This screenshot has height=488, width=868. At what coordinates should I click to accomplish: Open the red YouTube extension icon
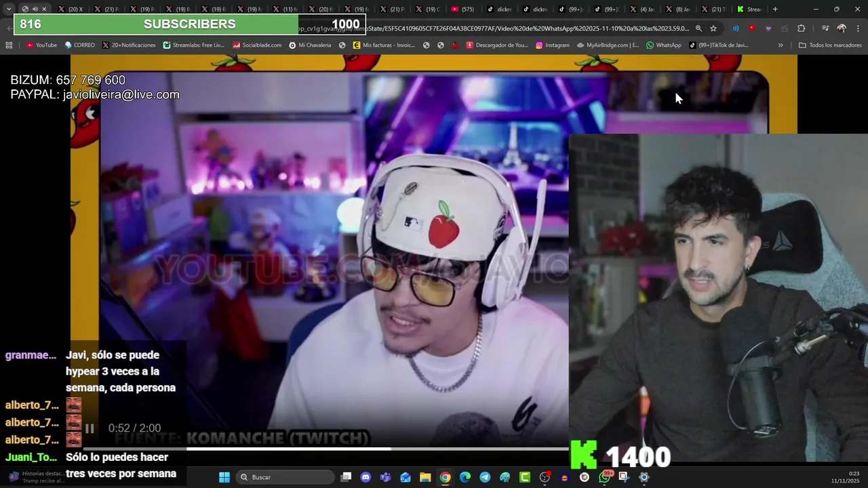(x=752, y=28)
